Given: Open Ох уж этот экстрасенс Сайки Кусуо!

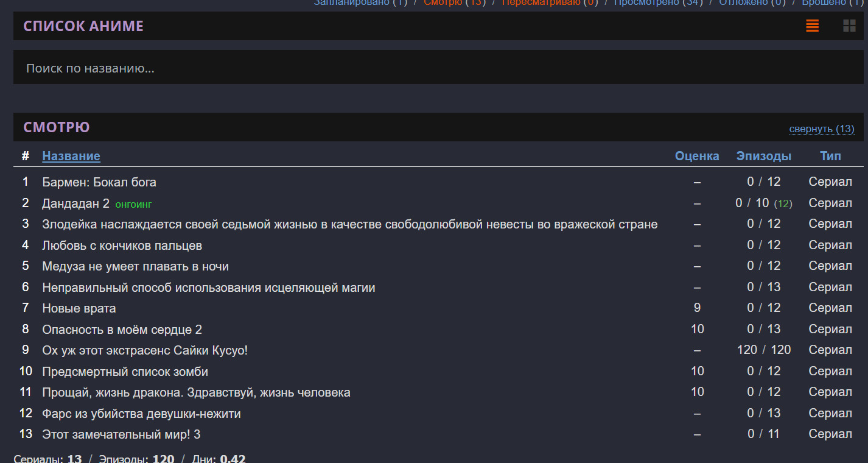Looking at the screenshot, I should 145,350.
